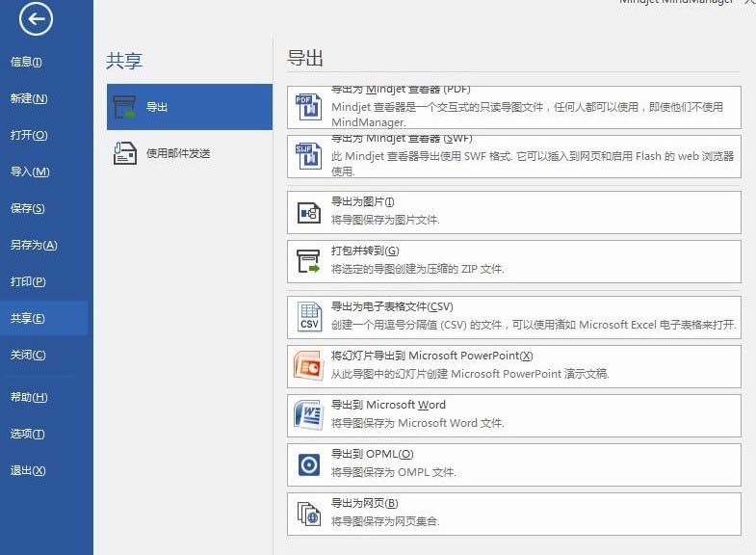This screenshot has width=756, height=555.
Task: Click the Export icon in the Share panel
Action: (124, 107)
